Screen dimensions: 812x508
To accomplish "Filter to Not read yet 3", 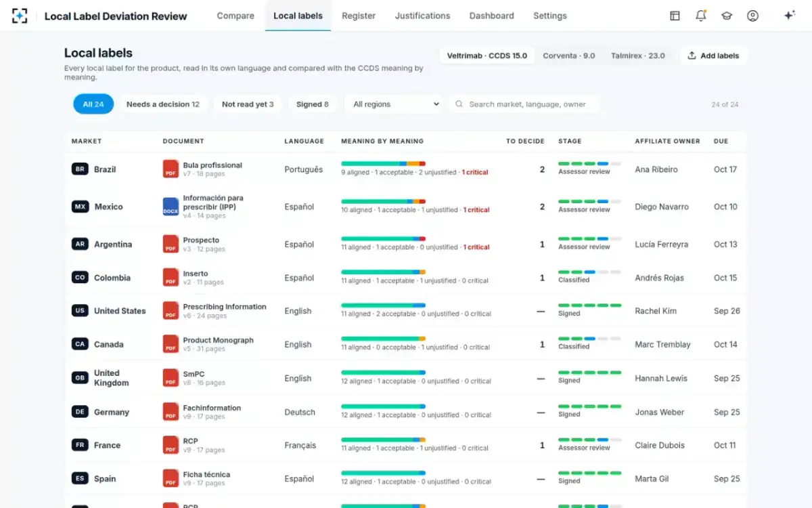I will (248, 104).
